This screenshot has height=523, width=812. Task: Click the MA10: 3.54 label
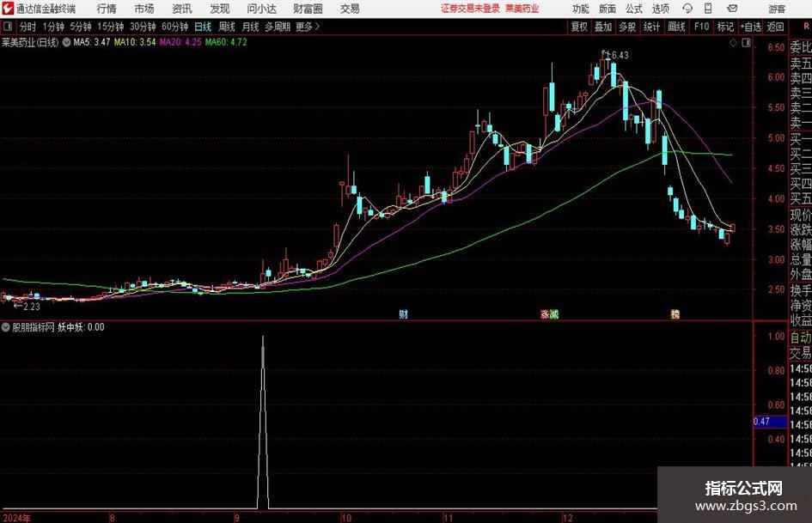pos(135,42)
